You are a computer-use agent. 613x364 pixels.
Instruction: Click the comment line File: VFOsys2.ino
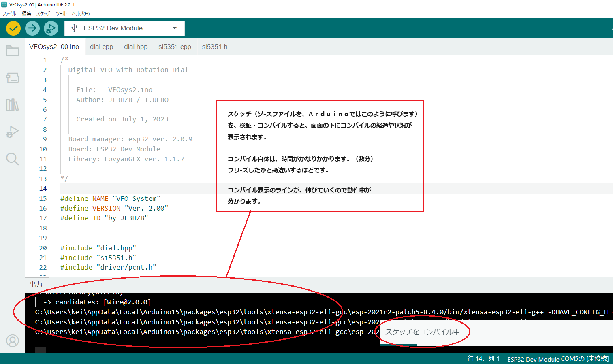pos(114,89)
